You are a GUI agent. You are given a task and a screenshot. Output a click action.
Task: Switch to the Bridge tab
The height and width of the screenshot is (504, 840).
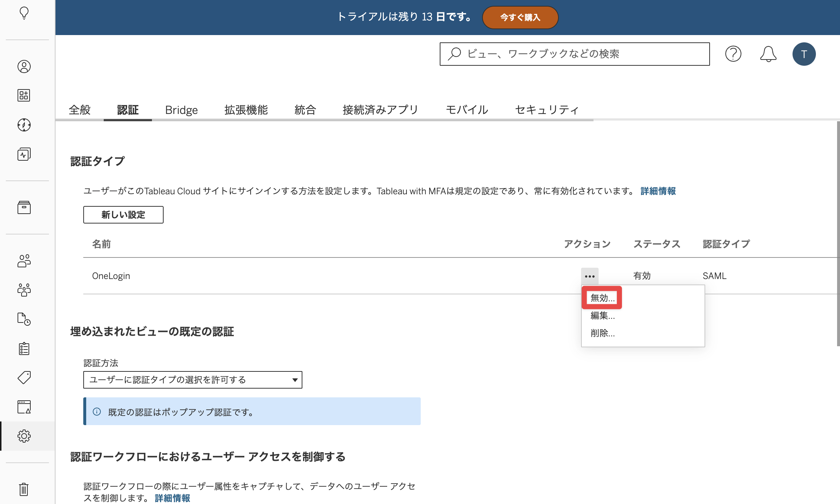click(x=182, y=110)
